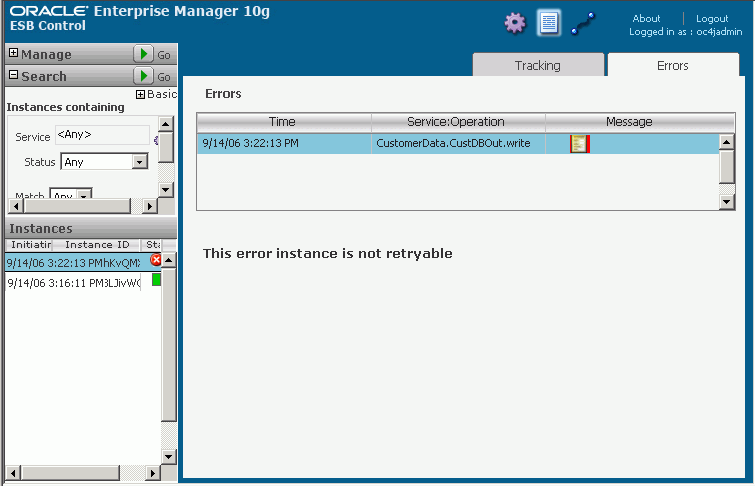Click the errors table scroll up arrow
This screenshot has width=755, height=486.
(726, 142)
